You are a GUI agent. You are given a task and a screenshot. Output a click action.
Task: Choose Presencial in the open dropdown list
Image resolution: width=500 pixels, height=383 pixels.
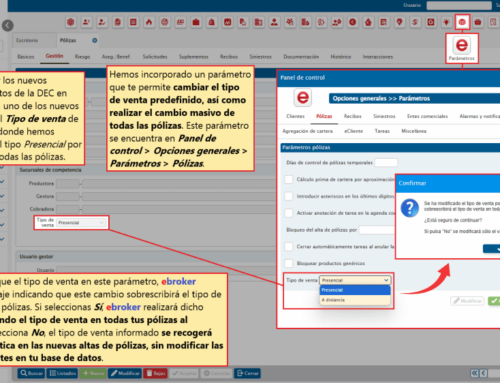[355, 290]
